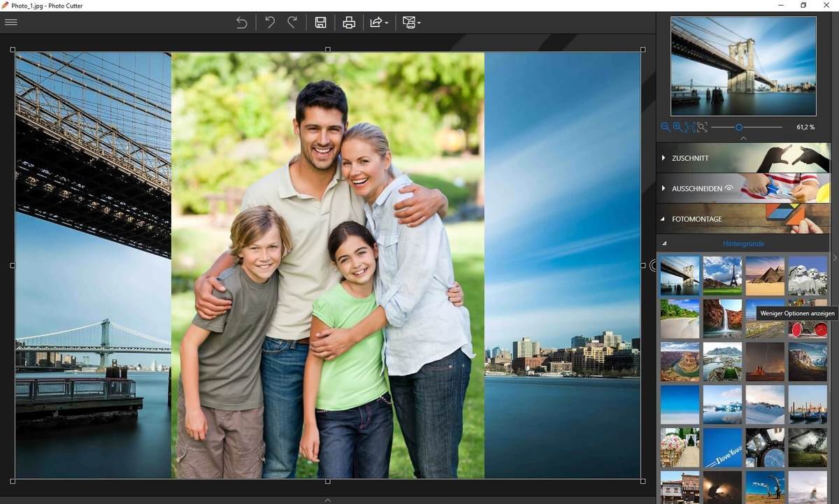The image size is (839, 504).
Task: Select the Eiffel Tower background thumbnail
Action: pyautogui.click(x=722, y=275)
